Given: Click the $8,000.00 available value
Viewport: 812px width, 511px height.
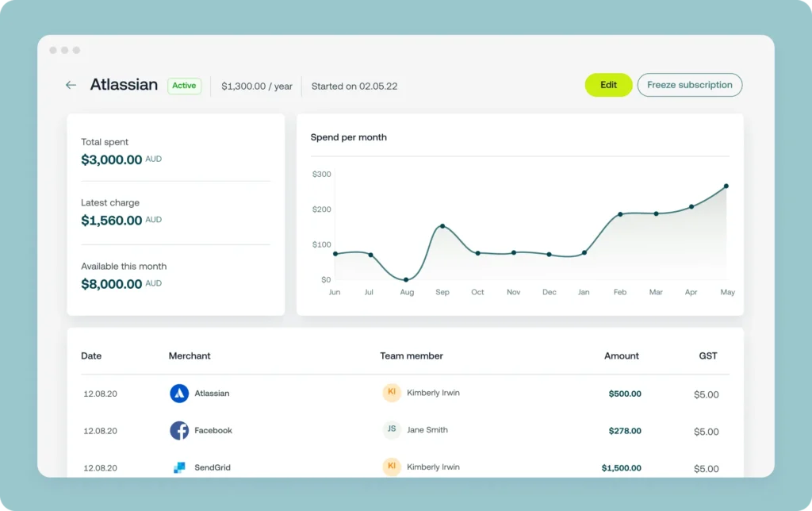Looking at the screenshot, I should (x=111, y=284).
